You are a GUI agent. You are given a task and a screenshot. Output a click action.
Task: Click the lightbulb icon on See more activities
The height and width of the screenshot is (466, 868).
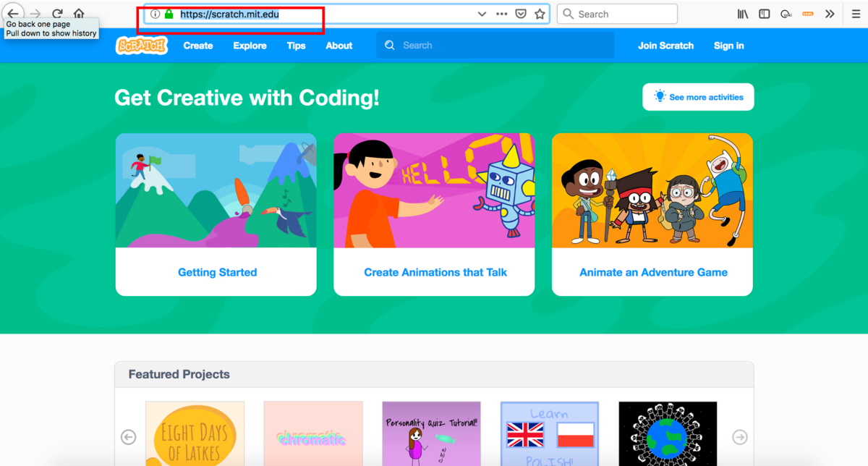[x=659, y=96]
